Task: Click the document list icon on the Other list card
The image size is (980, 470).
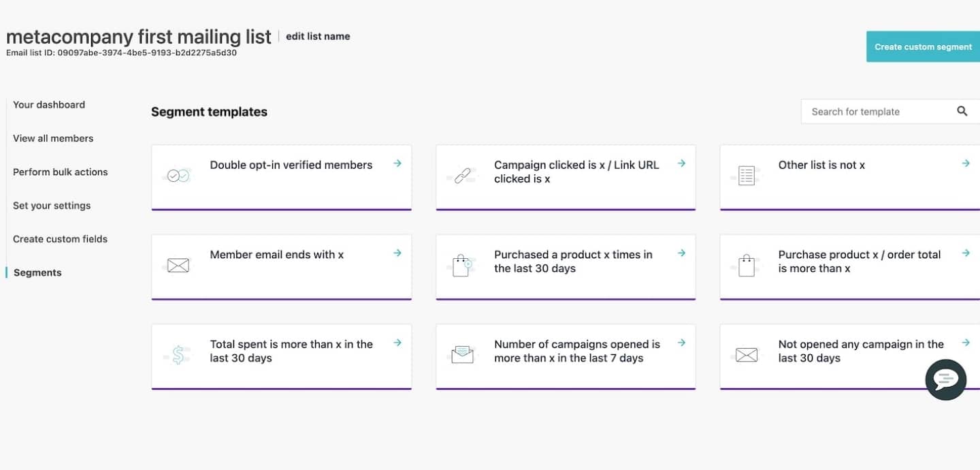Action: click(x=747, y=176)
